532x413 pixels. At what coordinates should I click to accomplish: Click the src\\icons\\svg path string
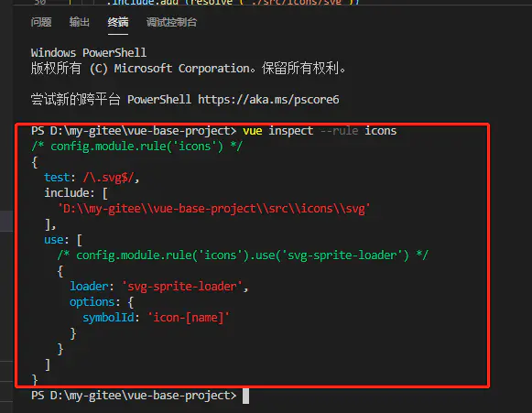(213, 209)
